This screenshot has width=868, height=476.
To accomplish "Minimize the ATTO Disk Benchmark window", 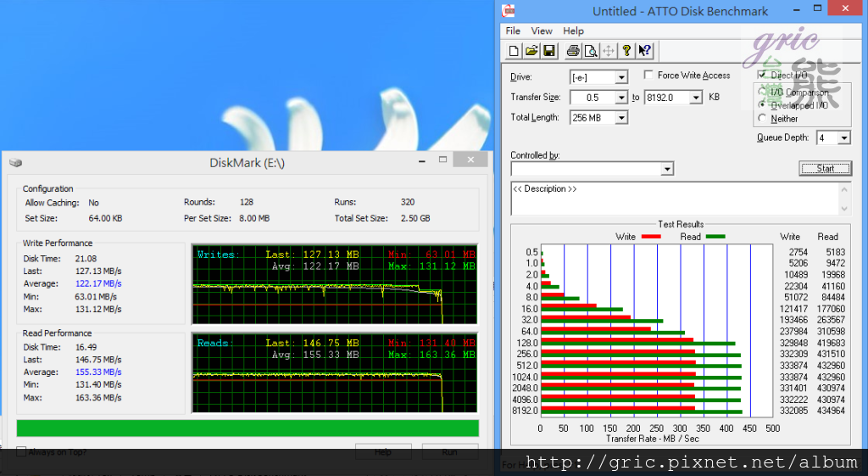I will (795, 9).
